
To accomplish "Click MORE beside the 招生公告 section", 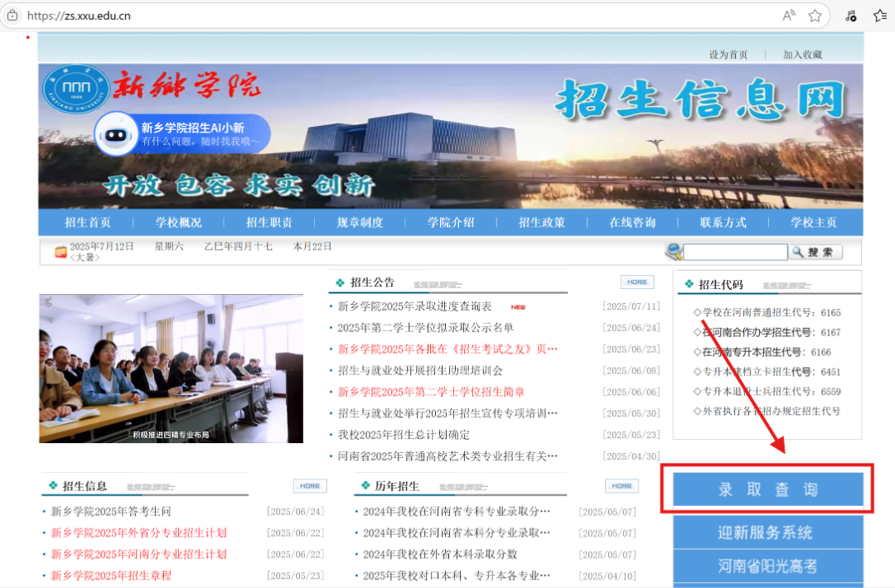I will pos(636,282).
